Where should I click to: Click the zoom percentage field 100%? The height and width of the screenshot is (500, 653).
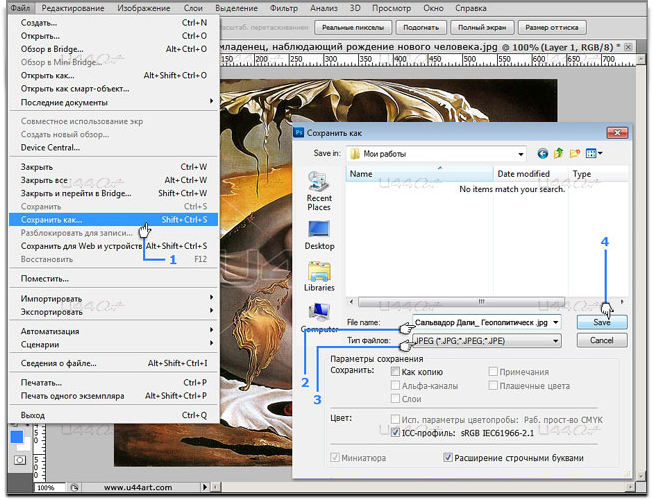point(50,487)
